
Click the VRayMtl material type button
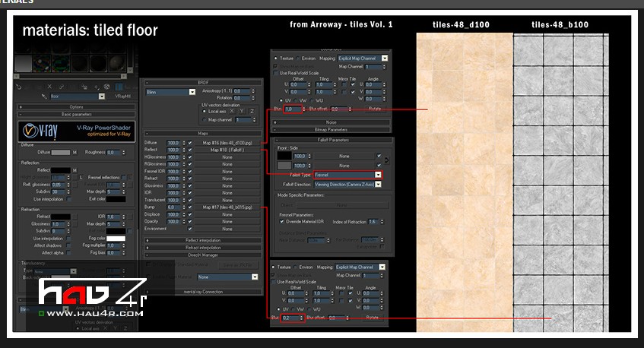tap(123, 96)
